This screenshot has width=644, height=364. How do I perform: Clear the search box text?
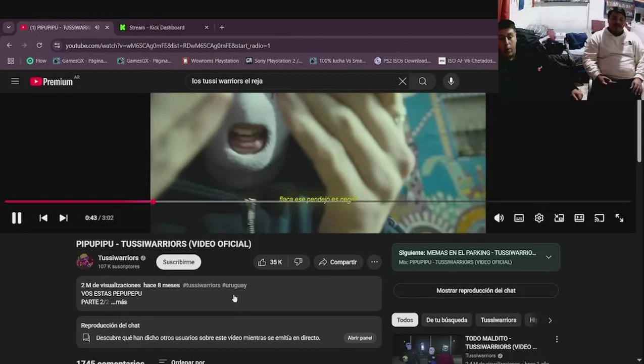coord(403,81)
